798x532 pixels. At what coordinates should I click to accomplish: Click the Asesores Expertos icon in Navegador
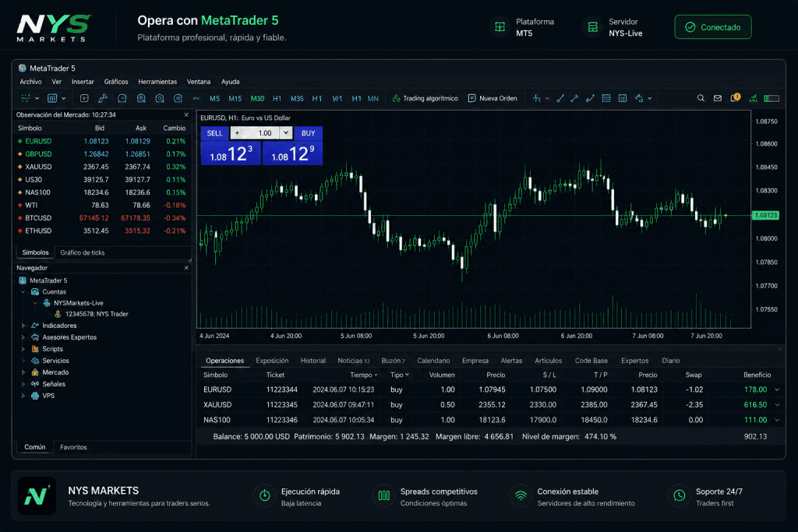coord(35,337)
